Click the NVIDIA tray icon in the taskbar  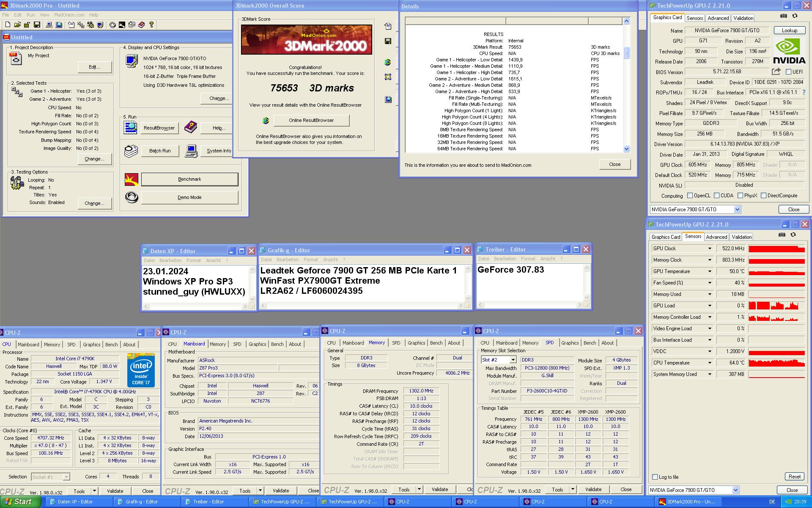[x=789, y=502]
